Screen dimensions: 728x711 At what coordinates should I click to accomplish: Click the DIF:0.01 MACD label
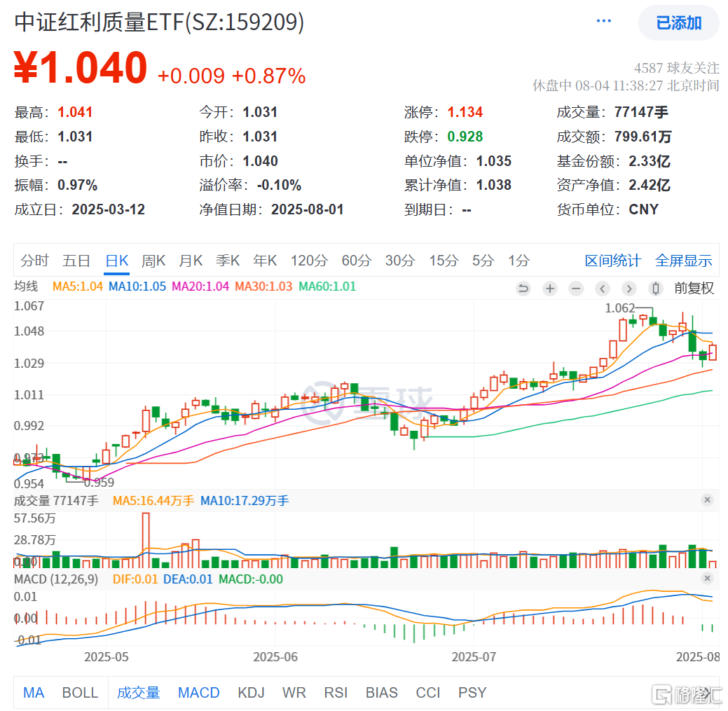[x=135, y=579]
